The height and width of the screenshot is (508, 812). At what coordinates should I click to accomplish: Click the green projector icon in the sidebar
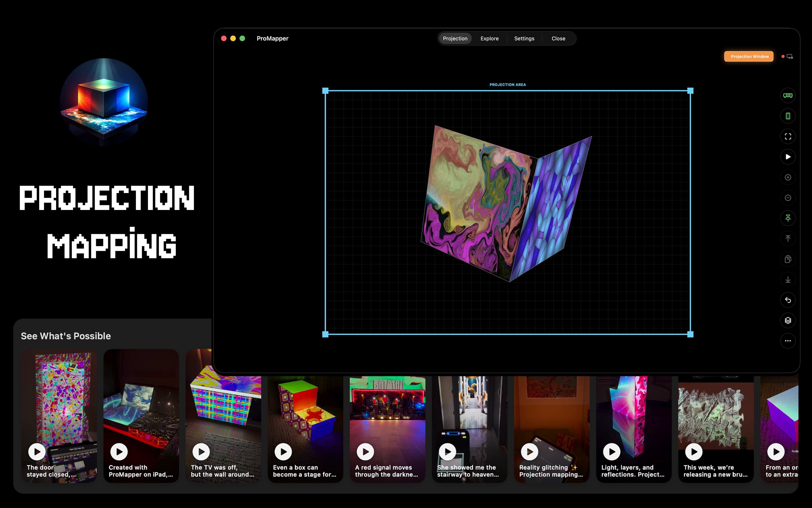(787, 95)
